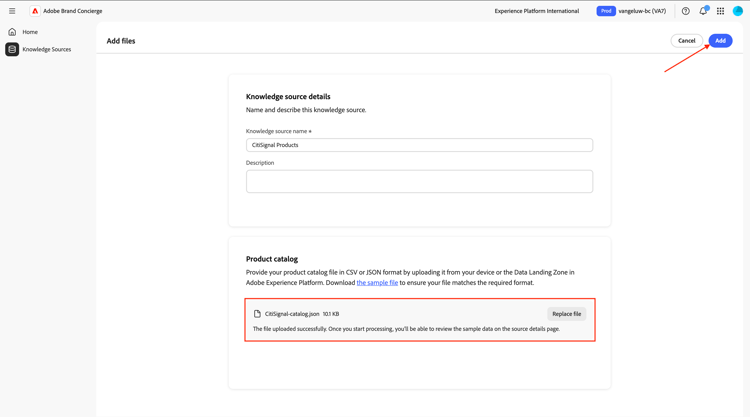Click the Replace file button
Screen dimensions: 750x417
566,314
